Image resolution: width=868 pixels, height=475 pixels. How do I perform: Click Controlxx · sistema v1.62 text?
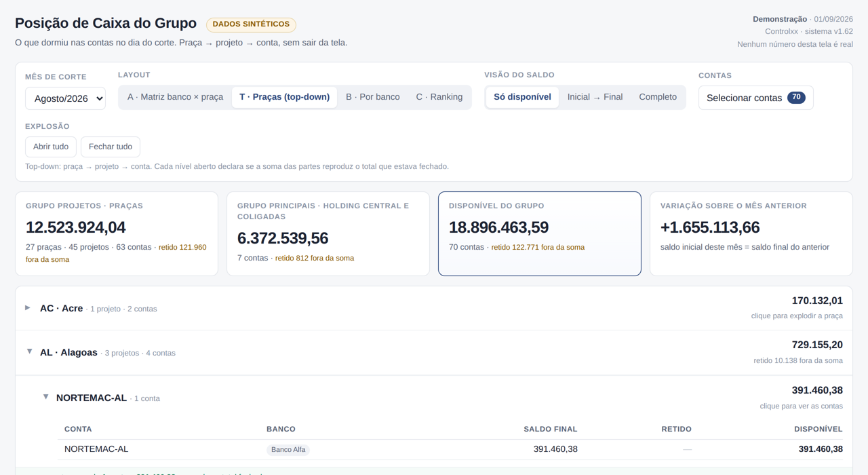click(809, 32)
